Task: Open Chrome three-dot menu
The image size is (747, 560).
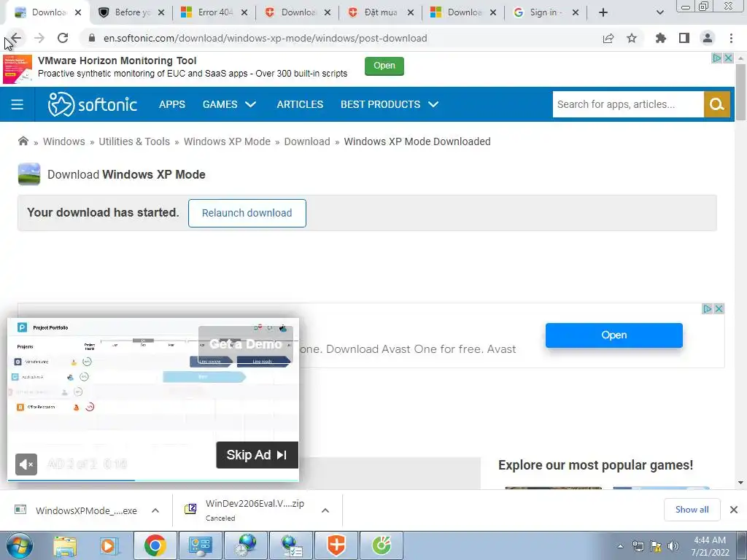Action: (x=731, y=38)
